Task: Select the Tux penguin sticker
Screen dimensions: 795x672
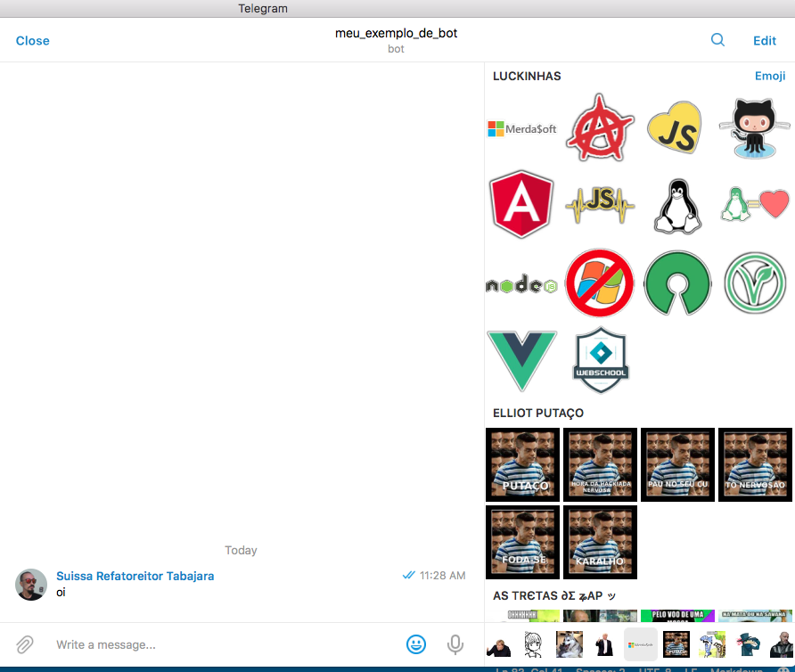Action: (x=677, y=206)
